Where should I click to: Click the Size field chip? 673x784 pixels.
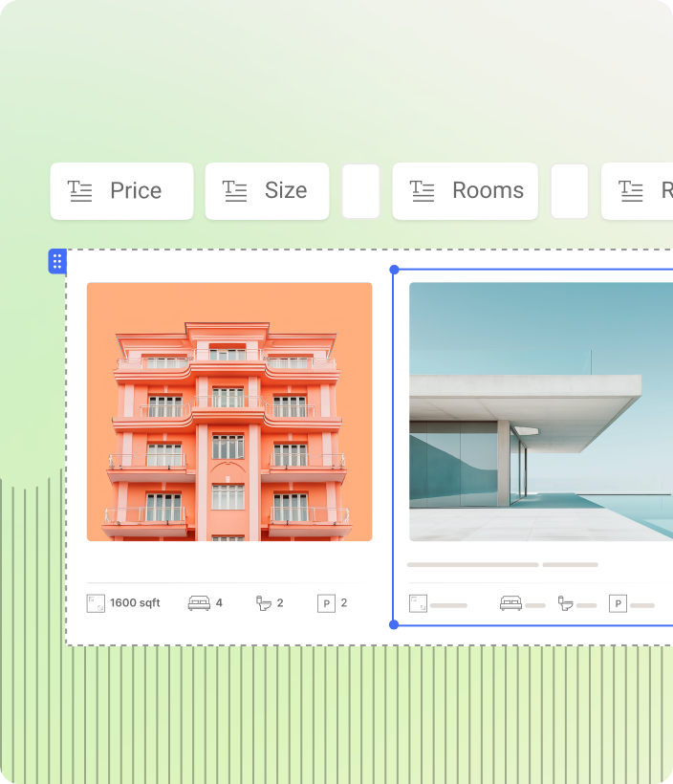[x=267, y=191]
